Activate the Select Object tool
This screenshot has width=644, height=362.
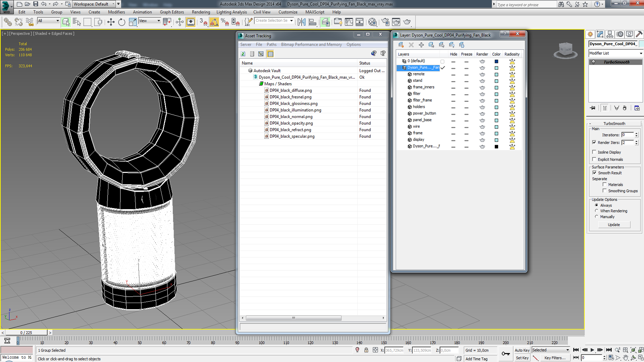66,22
